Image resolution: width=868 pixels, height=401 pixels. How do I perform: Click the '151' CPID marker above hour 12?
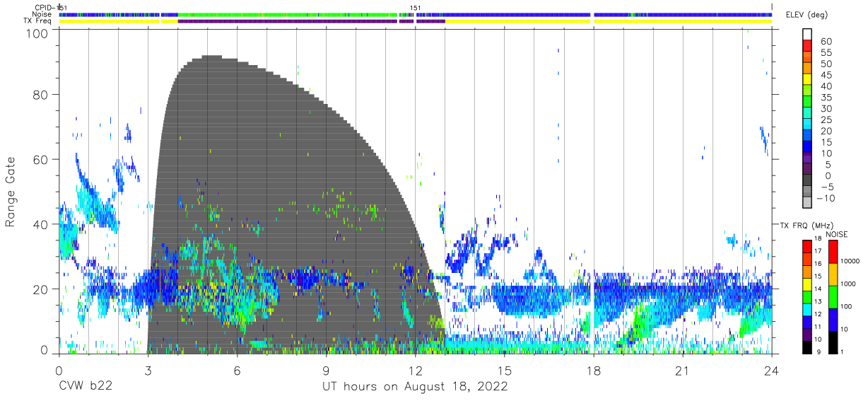click(416, 8)
